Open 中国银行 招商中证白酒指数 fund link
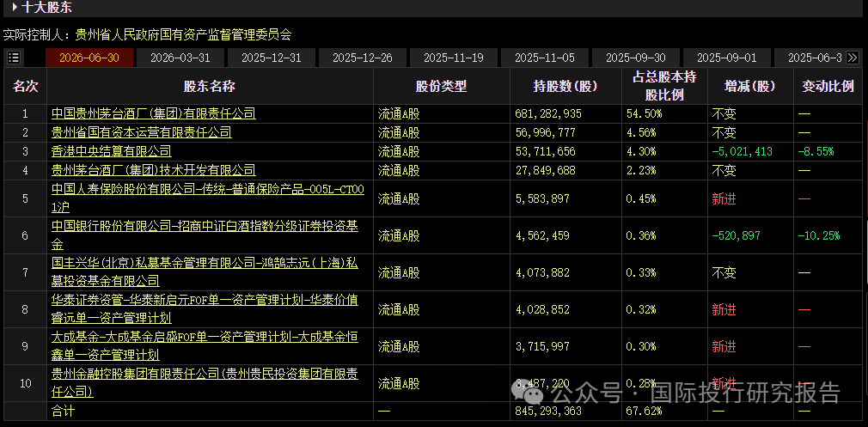Screen dimensions: 868x427 (205, 235)
